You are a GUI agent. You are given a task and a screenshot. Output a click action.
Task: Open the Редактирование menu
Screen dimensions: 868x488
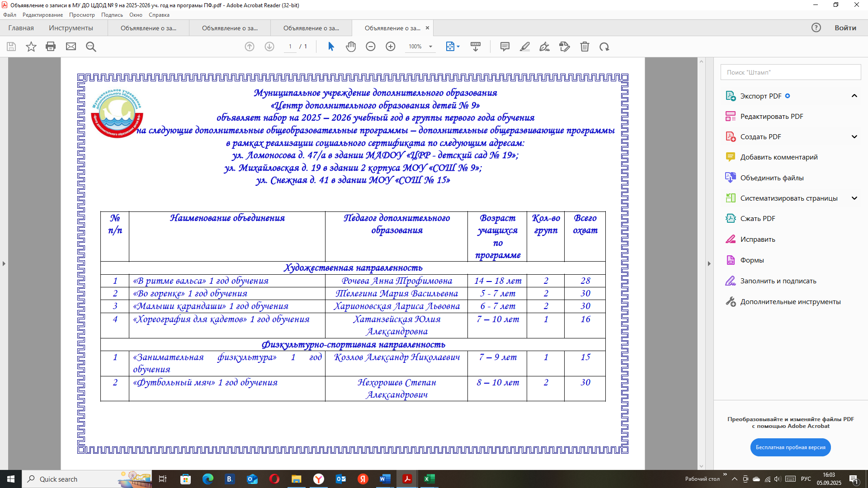(x=42, y=15)
